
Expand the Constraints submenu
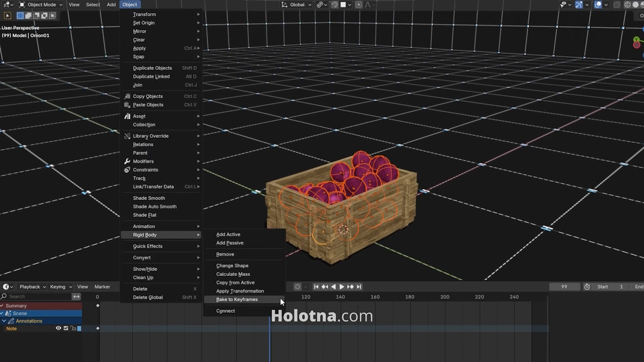pos(162,170)
